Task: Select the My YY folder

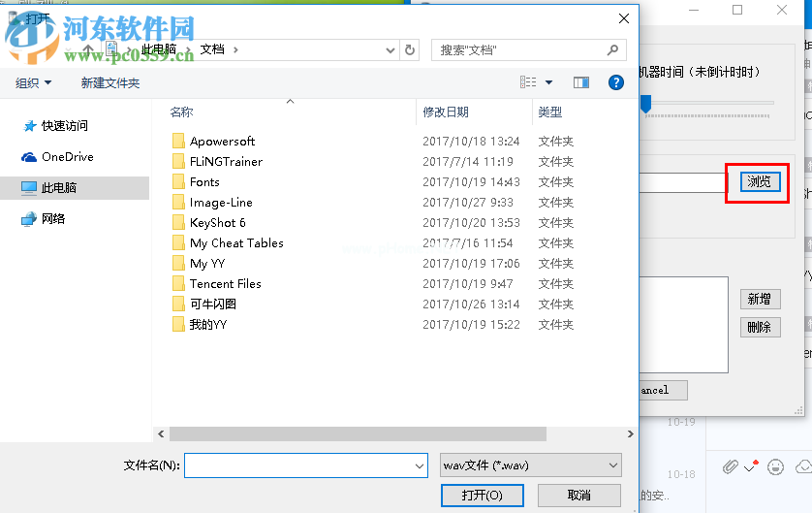Action: [207, 263]
